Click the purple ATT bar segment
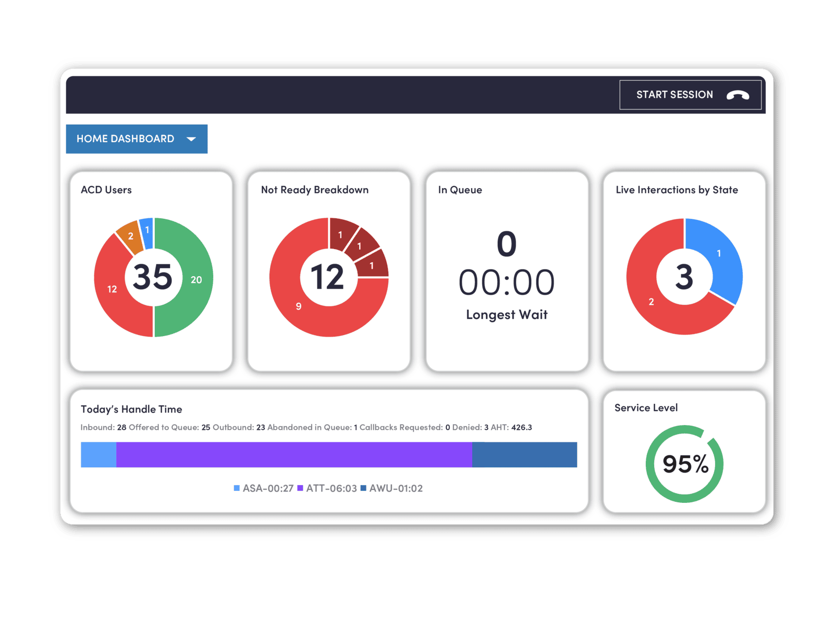Screen dimensions: 834x644 click(294, 455)
